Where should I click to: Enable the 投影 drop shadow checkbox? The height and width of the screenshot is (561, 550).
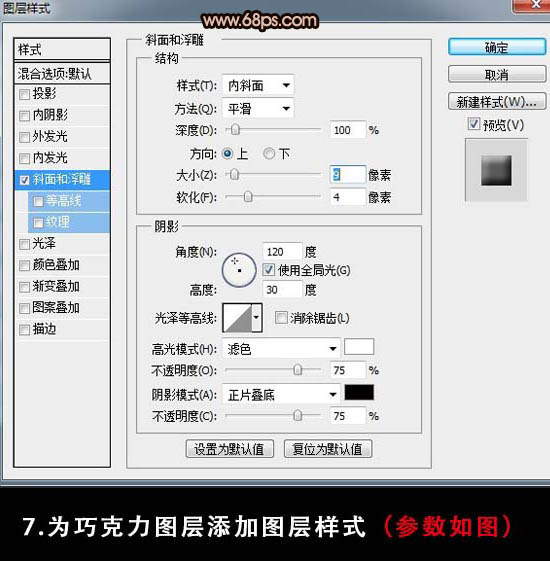click(24, 94)
